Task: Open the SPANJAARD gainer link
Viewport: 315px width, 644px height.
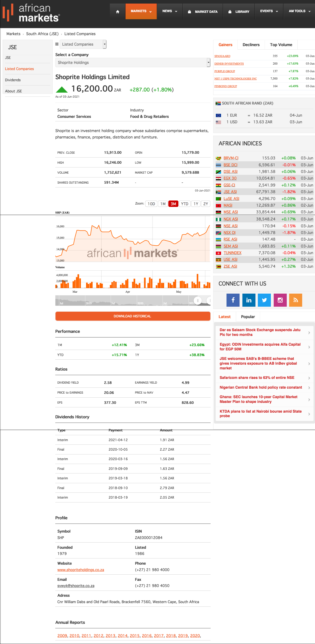Action: (x=222, y=56)
